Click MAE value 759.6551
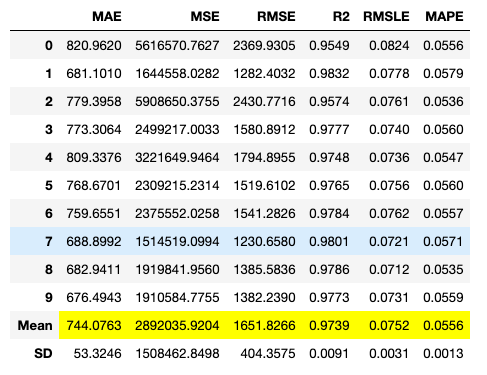The height and width of the screenshot is (375, 487). tap(94, 213)
